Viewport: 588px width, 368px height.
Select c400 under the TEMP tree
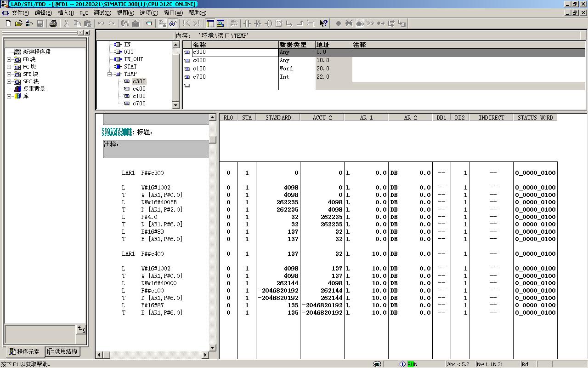(x=139, y=89)
